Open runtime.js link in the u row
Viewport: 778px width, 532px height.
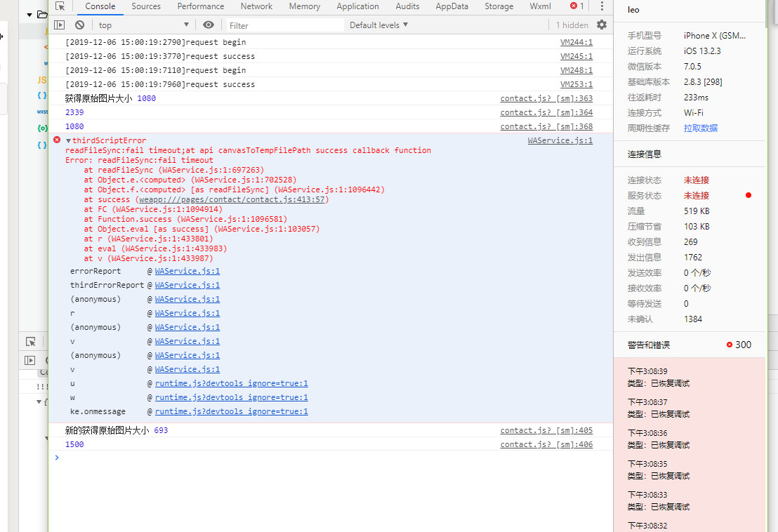click(231, 383)
